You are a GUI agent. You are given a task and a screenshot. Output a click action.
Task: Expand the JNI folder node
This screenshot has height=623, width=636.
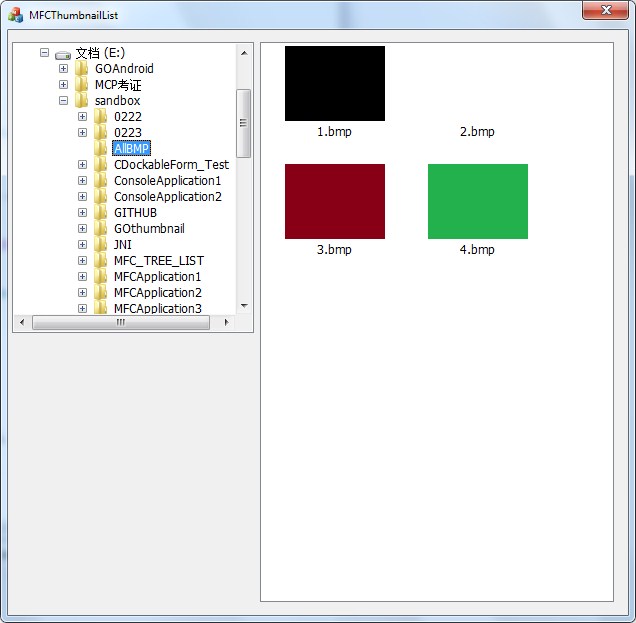click(82, 244)
